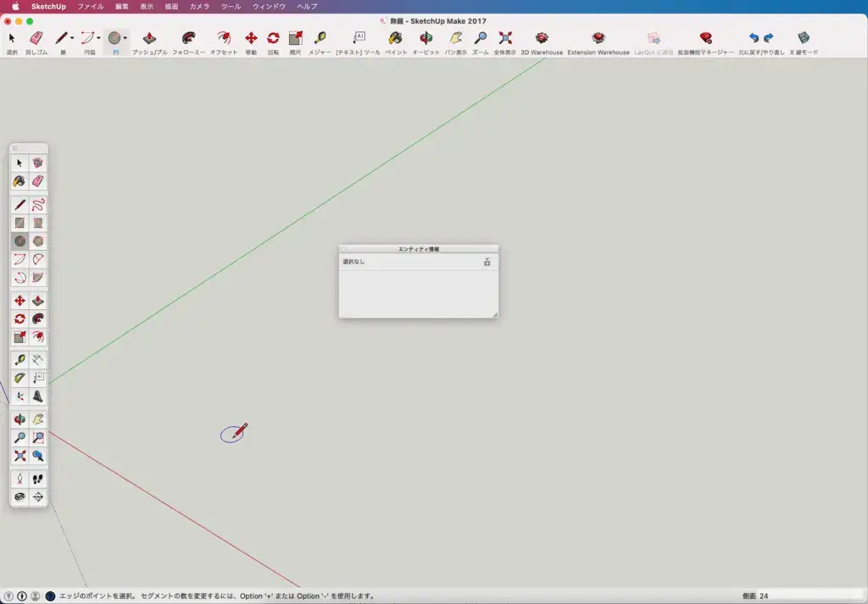The height and width of the screenshot is (604, 868).
Task: Open the Apple menu
Action: coord(15,7)
